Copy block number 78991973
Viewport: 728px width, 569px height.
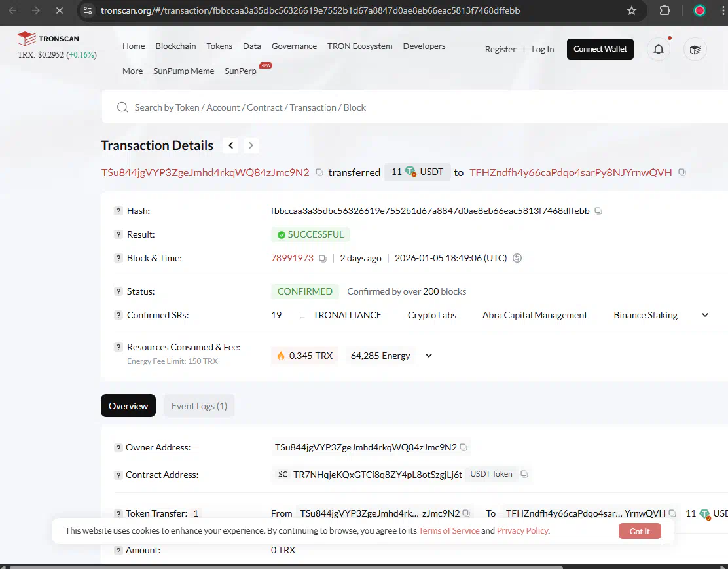coord(322,259)
